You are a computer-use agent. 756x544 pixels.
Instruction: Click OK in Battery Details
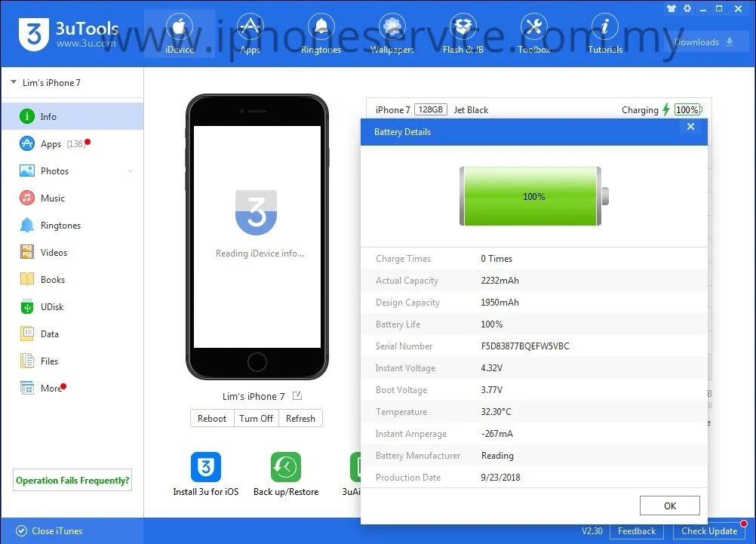click(x=670, y=506)
